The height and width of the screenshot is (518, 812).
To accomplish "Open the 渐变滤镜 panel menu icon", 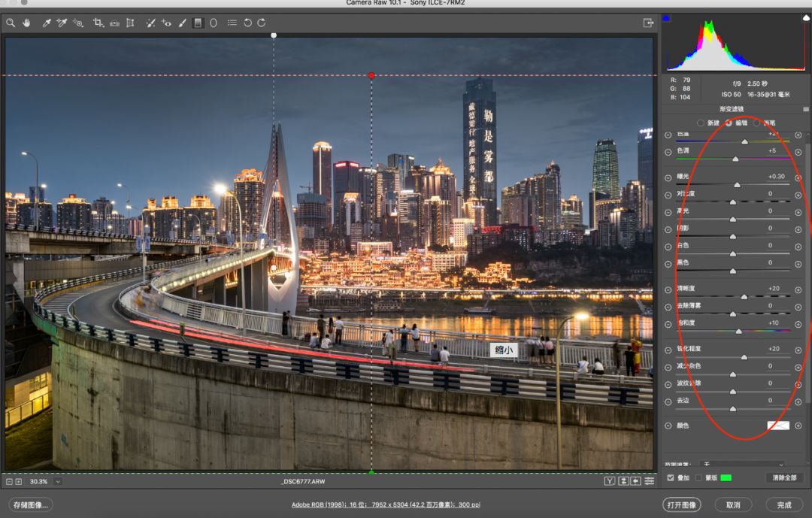I will 806,109.
